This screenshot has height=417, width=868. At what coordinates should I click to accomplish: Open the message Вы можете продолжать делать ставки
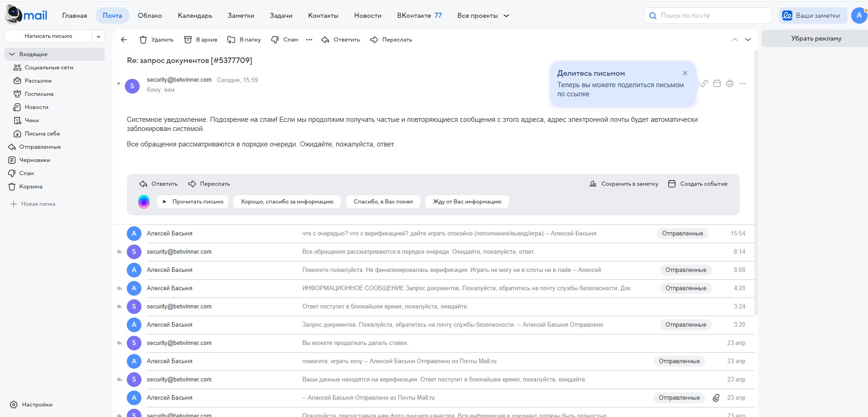click(433, 343)
